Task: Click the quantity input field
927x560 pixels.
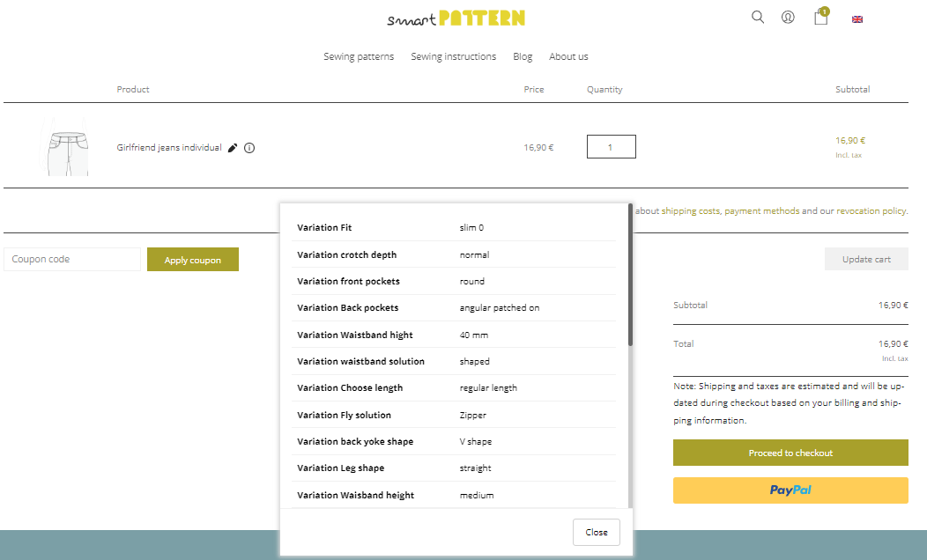Action: (x=611, y=146)
